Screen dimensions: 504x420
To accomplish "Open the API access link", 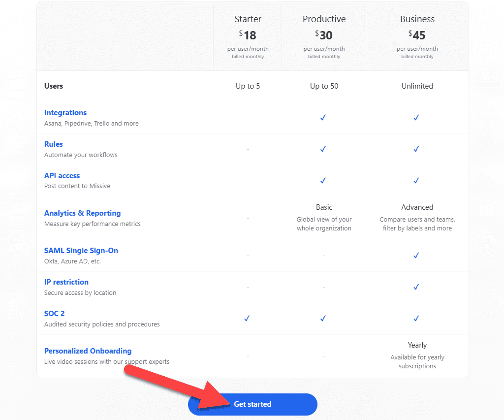I will point(62,176).
